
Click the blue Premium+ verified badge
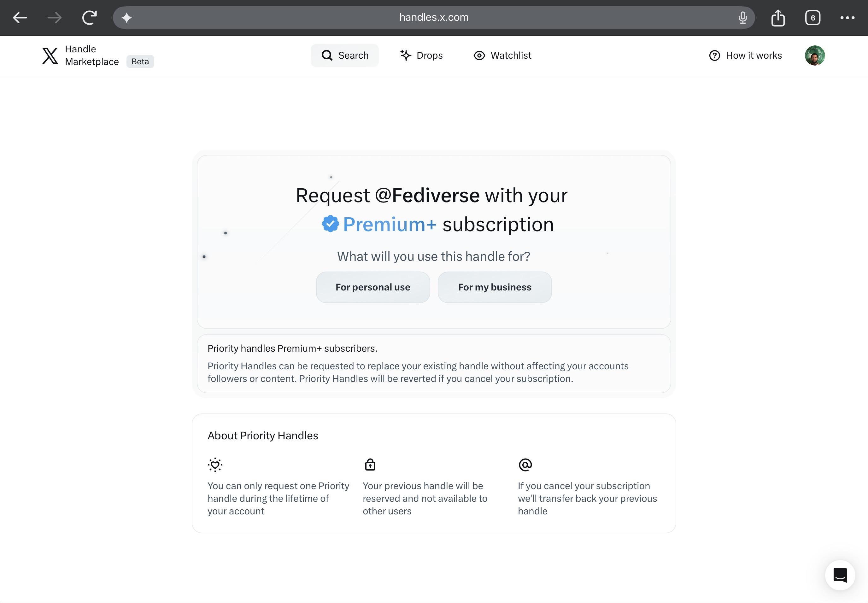tap(330, 224)
